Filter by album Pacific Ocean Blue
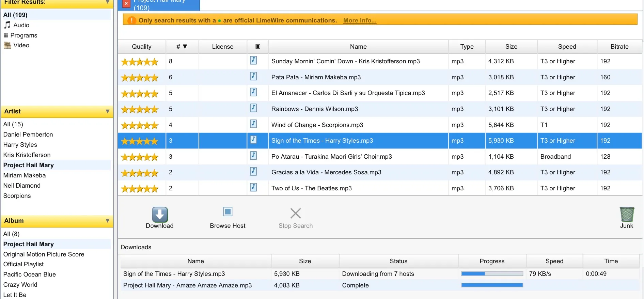This screenshot has height=299, width=644. click(x=30, y=274)
